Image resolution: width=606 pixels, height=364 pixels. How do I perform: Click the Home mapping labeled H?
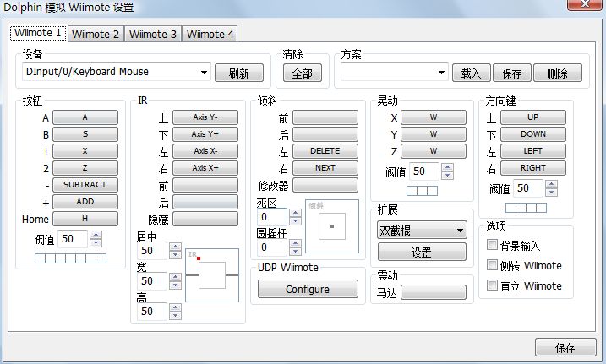(85, 219)
